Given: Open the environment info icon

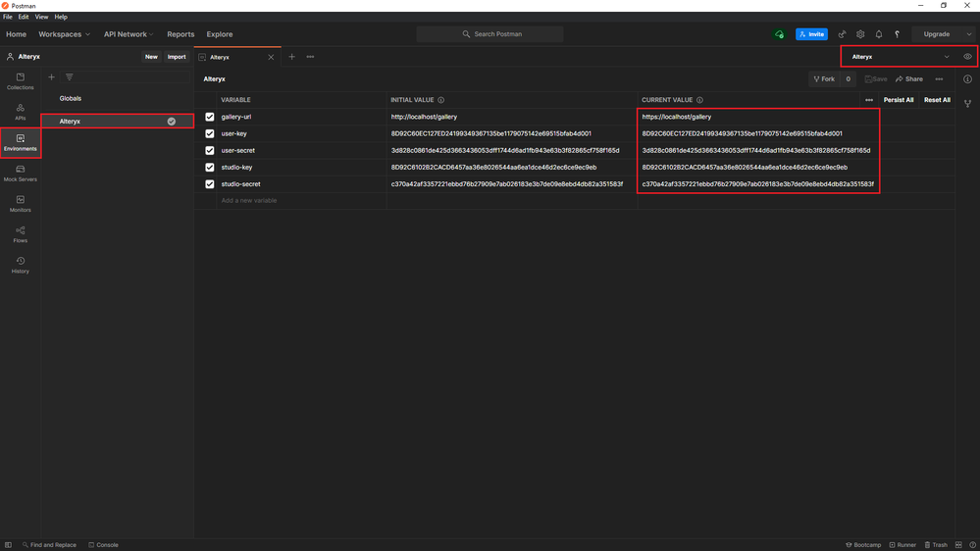Looking at the screenshot, I should 967,79.
